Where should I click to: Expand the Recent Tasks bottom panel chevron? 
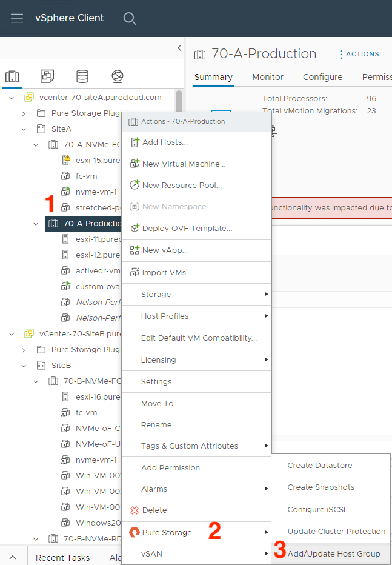point(13,557)
